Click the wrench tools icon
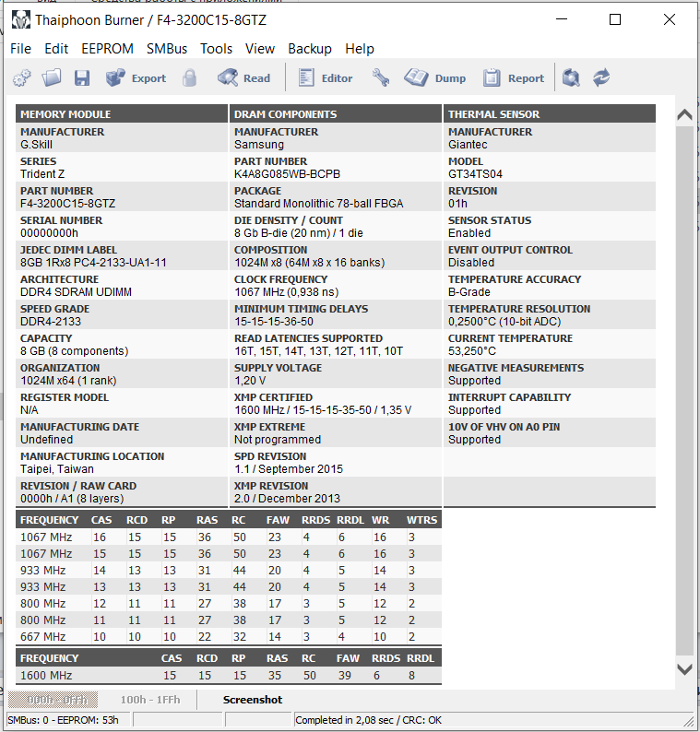 click(x=381, y=78)
